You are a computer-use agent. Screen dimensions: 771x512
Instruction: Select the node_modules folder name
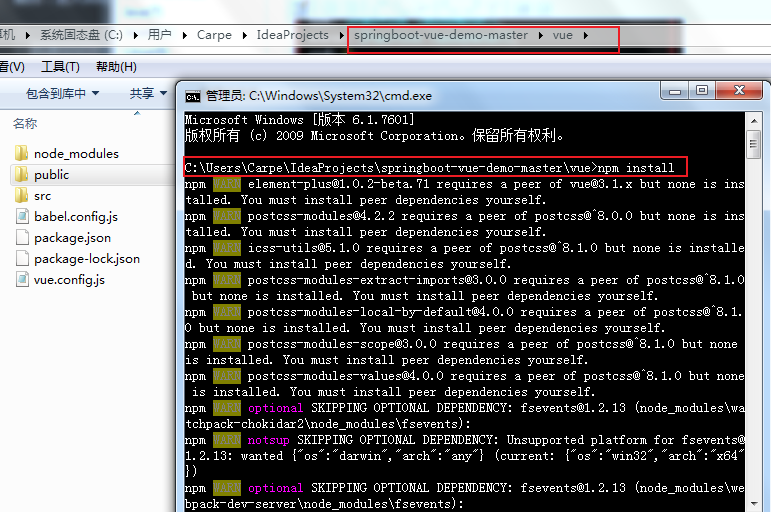[76, 153]
